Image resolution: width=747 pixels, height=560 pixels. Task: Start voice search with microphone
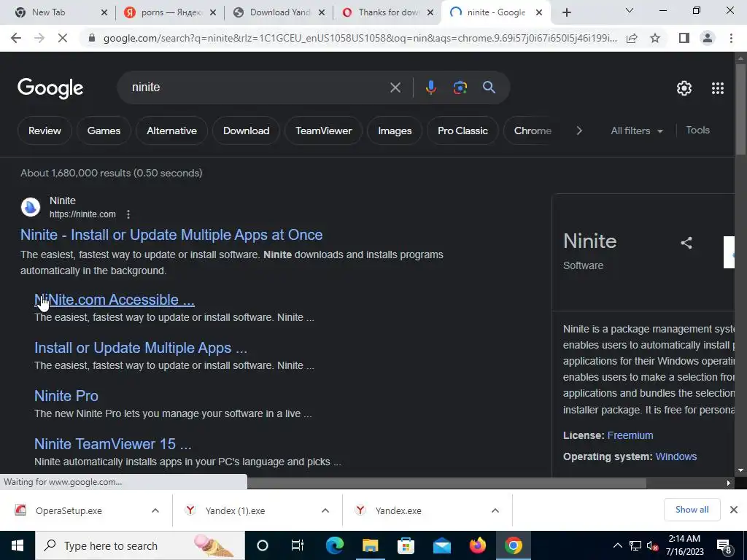(430, 87)
